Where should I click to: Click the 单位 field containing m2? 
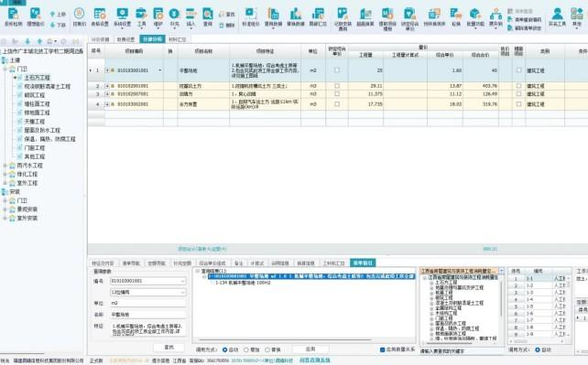pyautogui.click(x=147, y=303)
